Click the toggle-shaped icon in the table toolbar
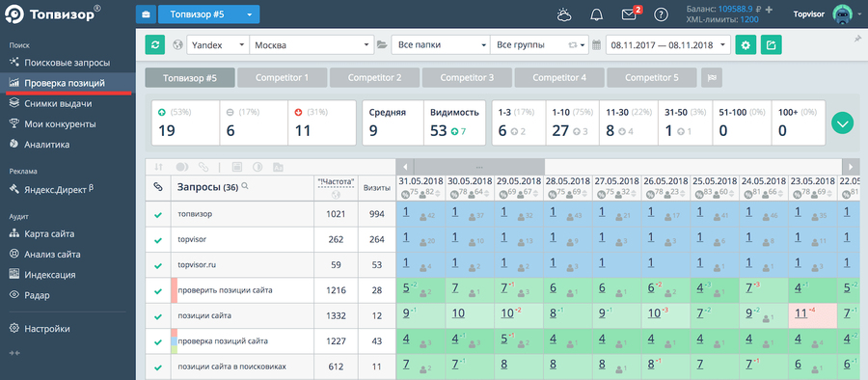This screenshot has height=380, width=868. [182, 167]
